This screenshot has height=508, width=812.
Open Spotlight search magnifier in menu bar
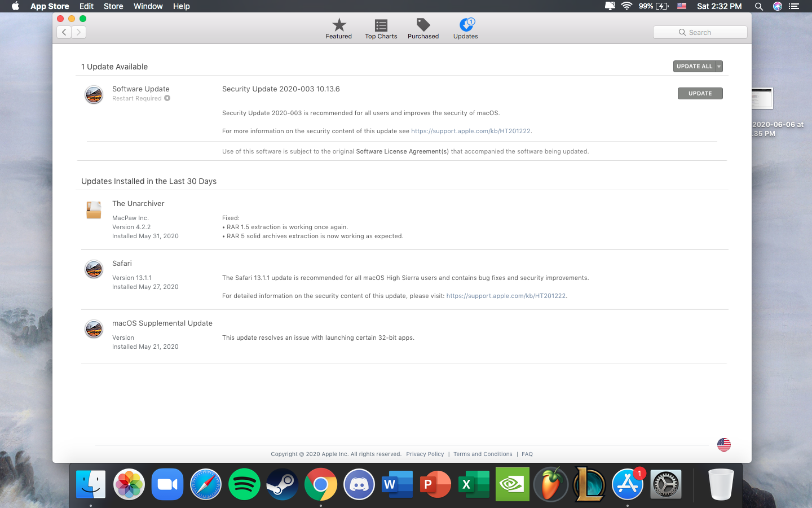(759, 6)
